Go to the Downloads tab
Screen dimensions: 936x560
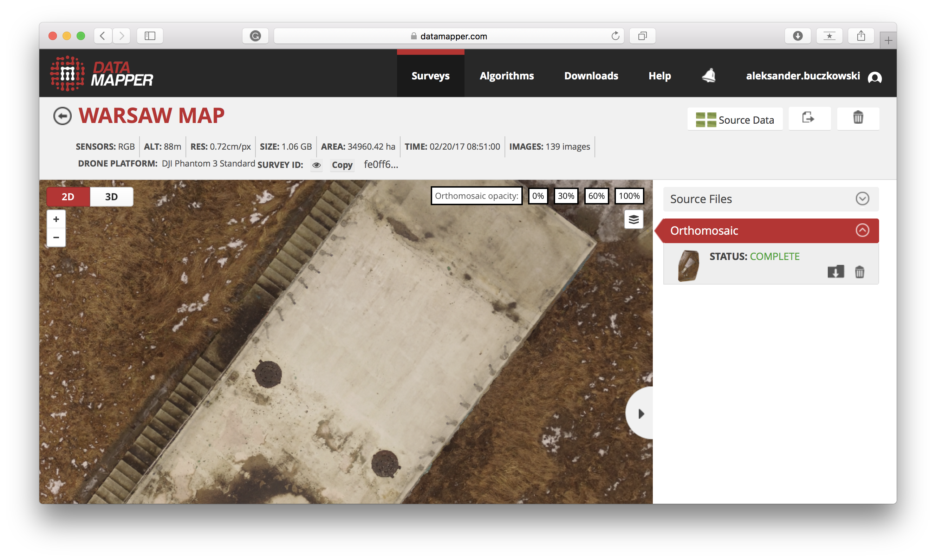591,76
